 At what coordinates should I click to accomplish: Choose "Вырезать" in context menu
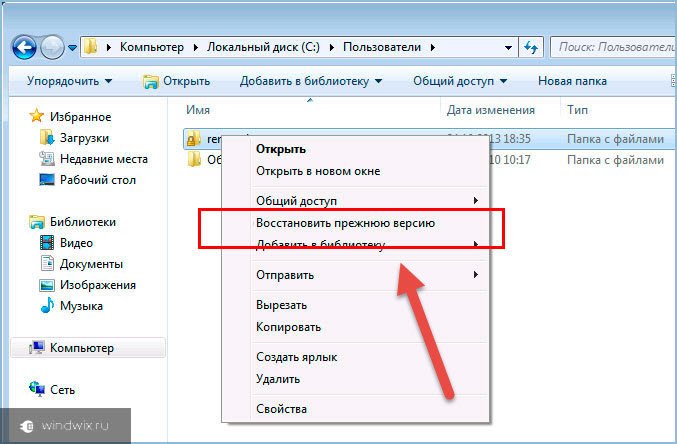[x=281, y=305]
